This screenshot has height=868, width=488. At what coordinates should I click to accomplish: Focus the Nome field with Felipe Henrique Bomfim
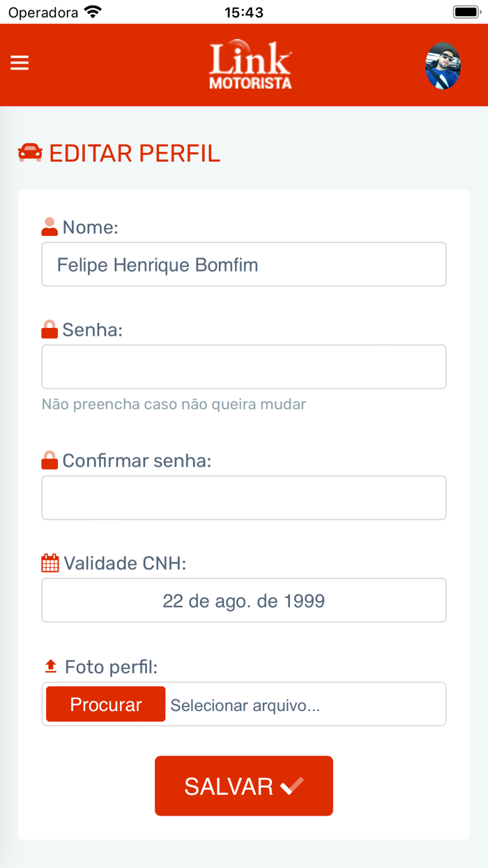pyautogui.click(x=244, y=264)
